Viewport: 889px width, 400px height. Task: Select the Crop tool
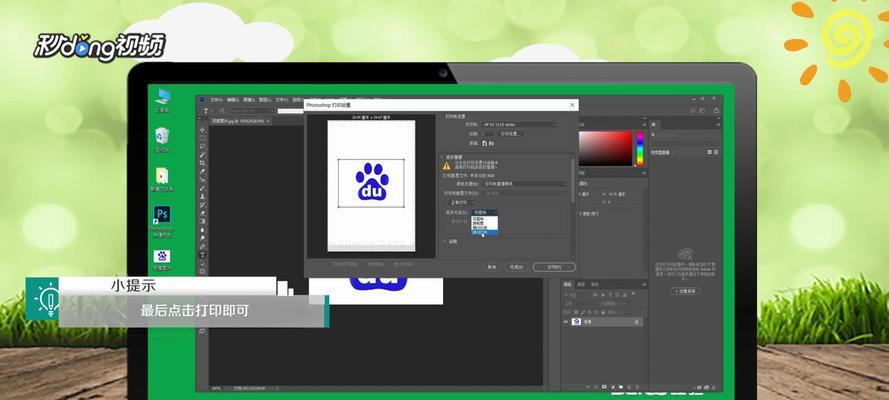pyautogui.click(x=202, y=163)
